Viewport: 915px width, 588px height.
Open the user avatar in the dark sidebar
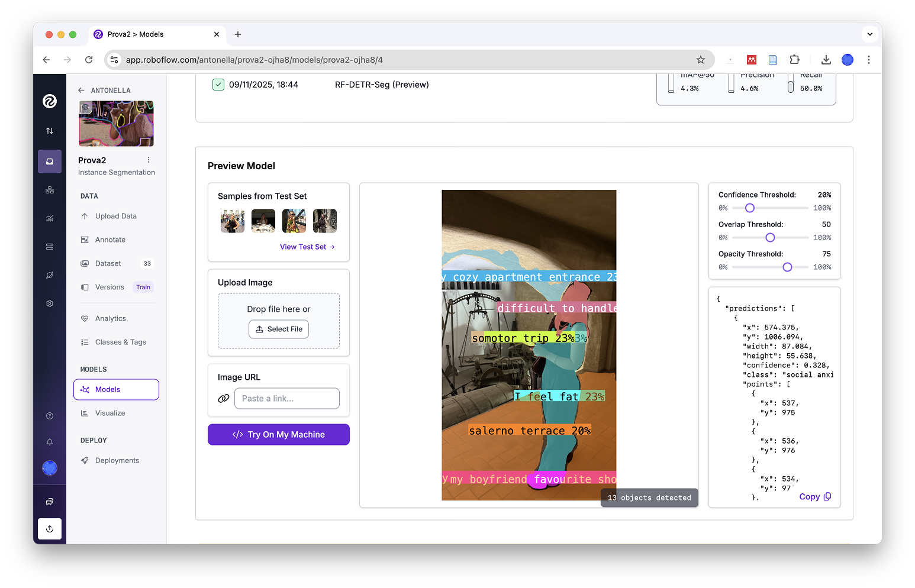click(x=50, y=468)
